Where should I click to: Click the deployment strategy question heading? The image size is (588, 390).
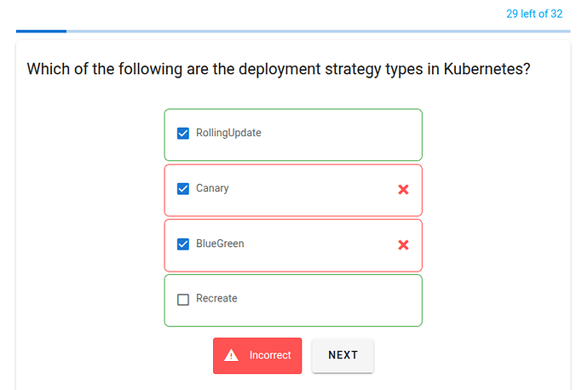tap(279, 69)
